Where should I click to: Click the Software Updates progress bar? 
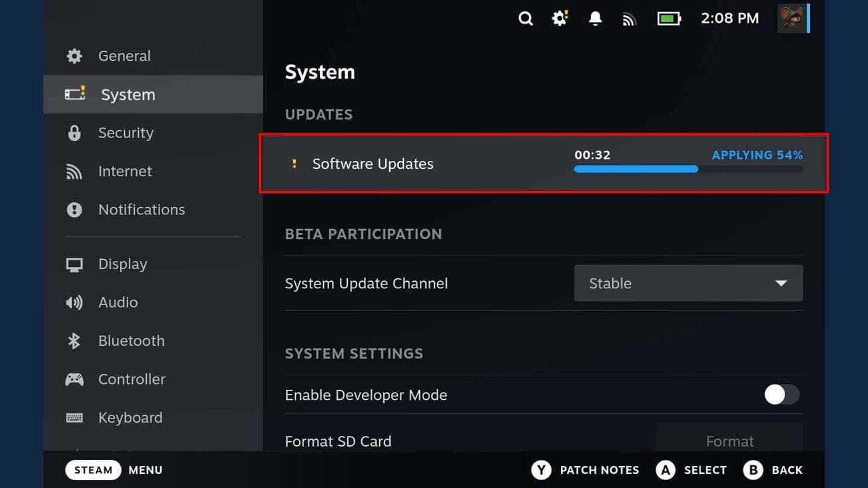pos(688,169)
